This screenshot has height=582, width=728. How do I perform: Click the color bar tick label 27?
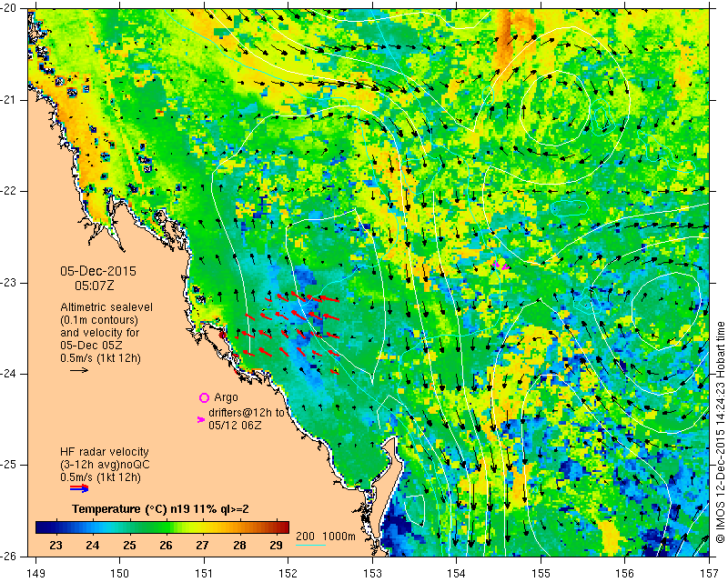coord(202,545)
